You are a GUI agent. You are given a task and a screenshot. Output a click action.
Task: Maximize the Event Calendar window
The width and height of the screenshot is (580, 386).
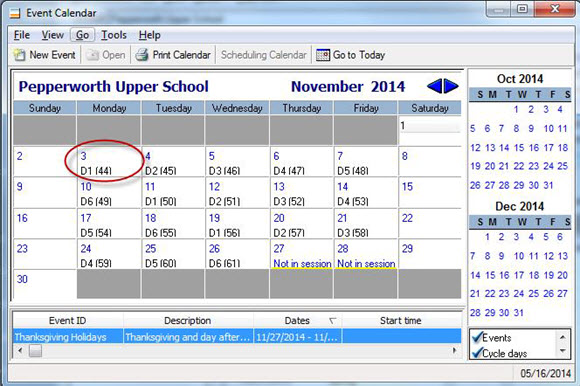pos(522,9)
